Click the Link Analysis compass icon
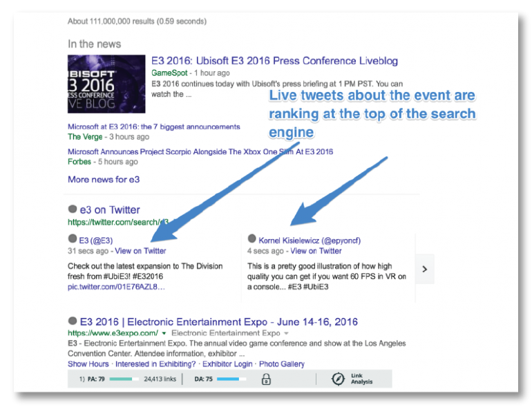The width and height of the screenshot is (532, 412). pos(338,379)
